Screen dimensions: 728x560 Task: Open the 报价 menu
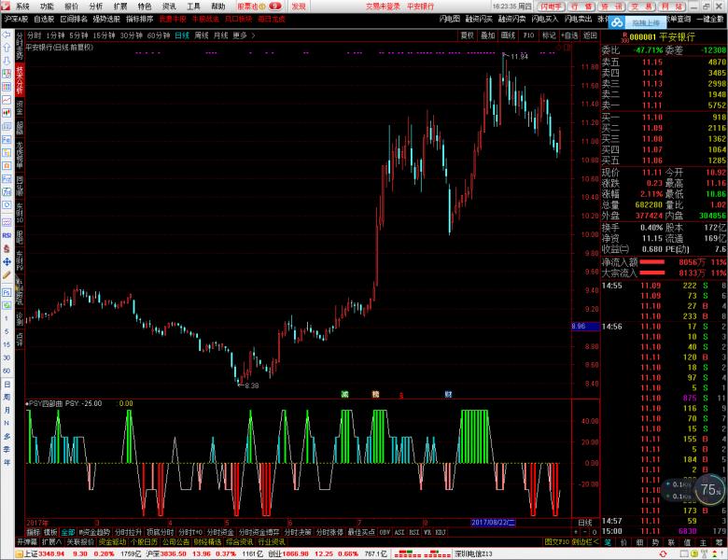[71, 6]
